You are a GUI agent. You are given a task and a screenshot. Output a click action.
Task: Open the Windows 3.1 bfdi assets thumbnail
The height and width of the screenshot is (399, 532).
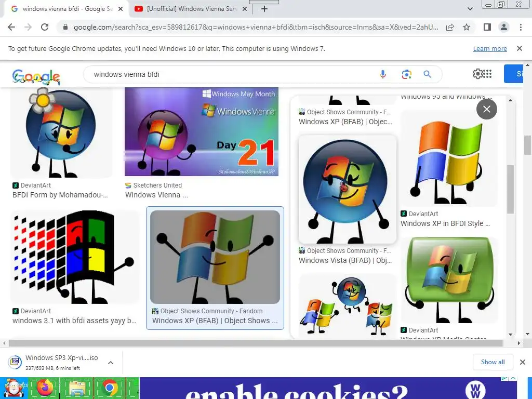coord(75,257)
